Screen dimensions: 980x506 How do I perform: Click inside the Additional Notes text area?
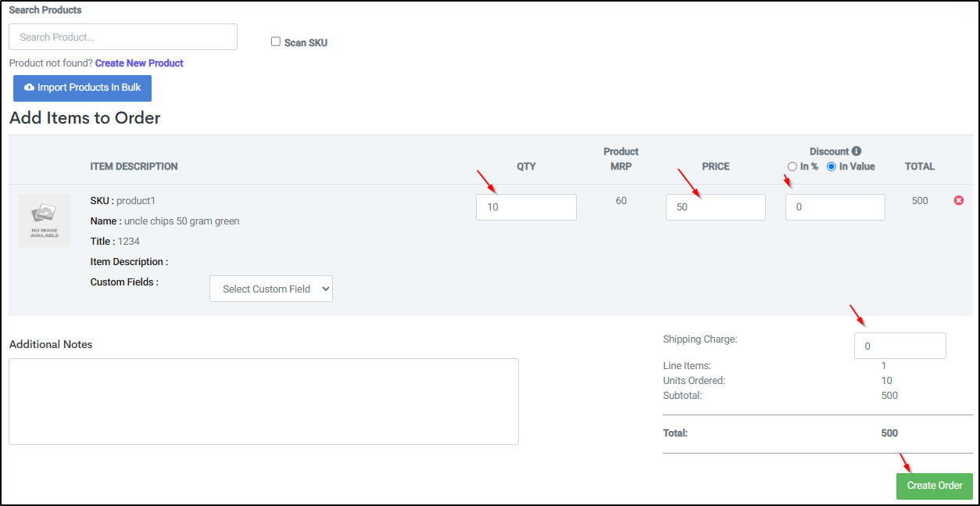point(263,402)
